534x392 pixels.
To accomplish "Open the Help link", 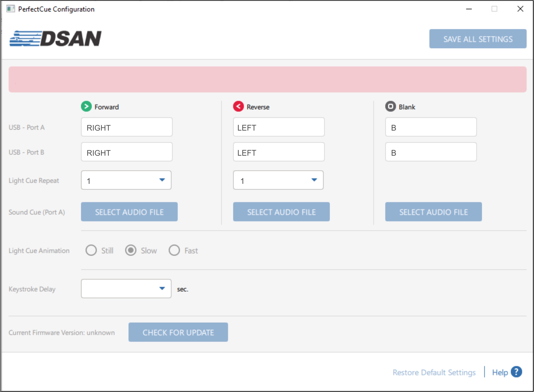I will [x=500, y=372].
